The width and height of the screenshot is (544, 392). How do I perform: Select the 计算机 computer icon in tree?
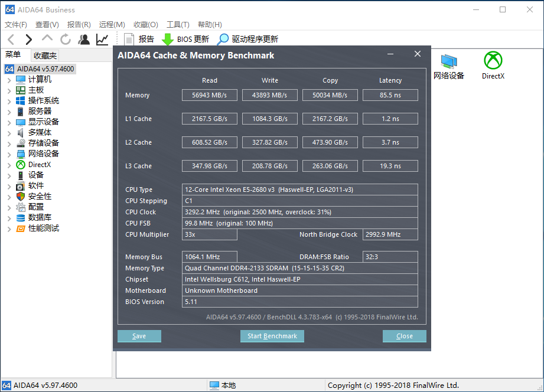tap(21, 80)
